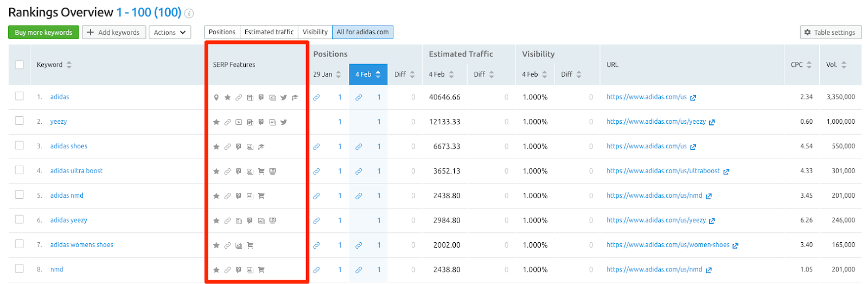Viewport: 868px width, 284px height.
Task: Click the Buy more keywords button
Action: pyautogui.click(x=43, y=33)
